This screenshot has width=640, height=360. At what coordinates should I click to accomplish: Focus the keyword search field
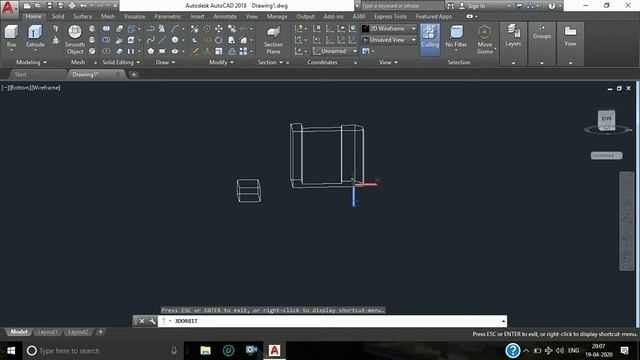click(402, 6)
